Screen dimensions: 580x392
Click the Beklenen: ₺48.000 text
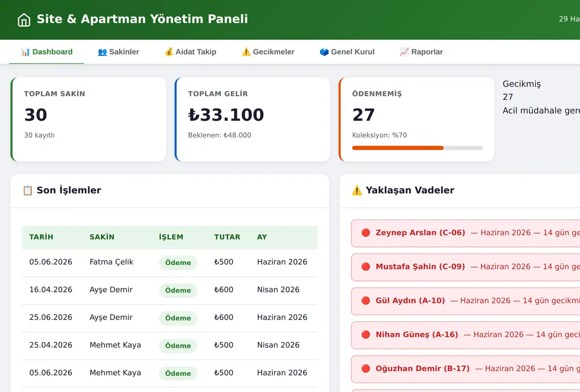click(219, 135)
